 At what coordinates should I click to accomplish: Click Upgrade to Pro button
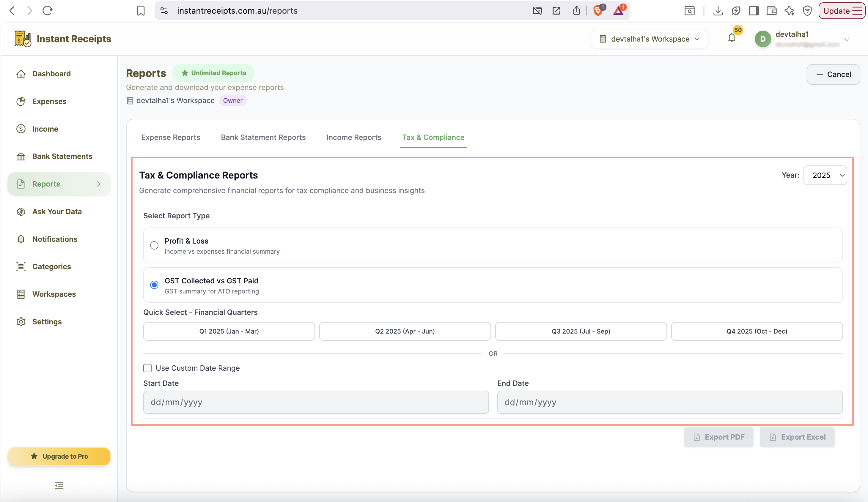(59, 457)
